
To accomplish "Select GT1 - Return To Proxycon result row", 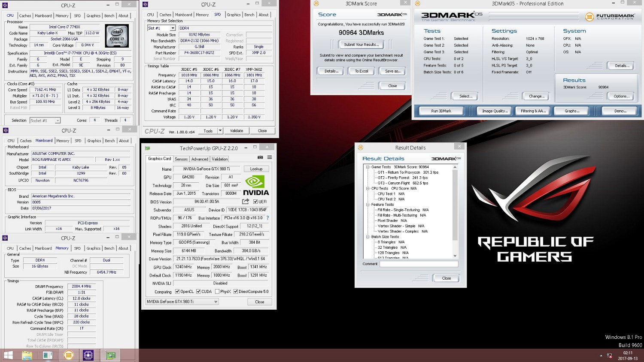I will tap(408, 172).
